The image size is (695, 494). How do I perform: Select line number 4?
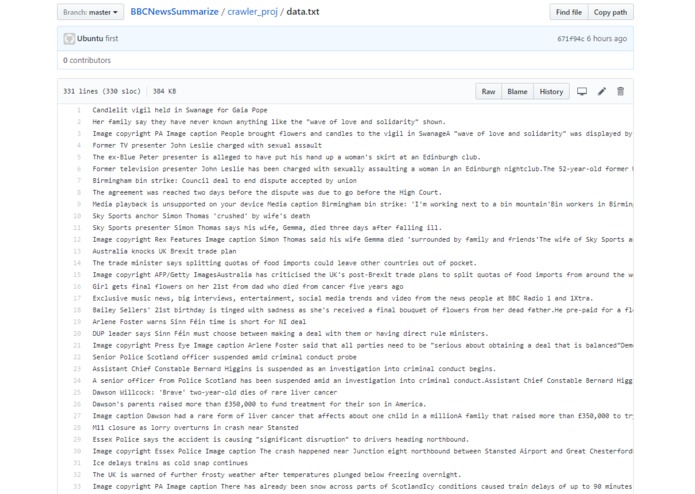click(x=78, y=145)
